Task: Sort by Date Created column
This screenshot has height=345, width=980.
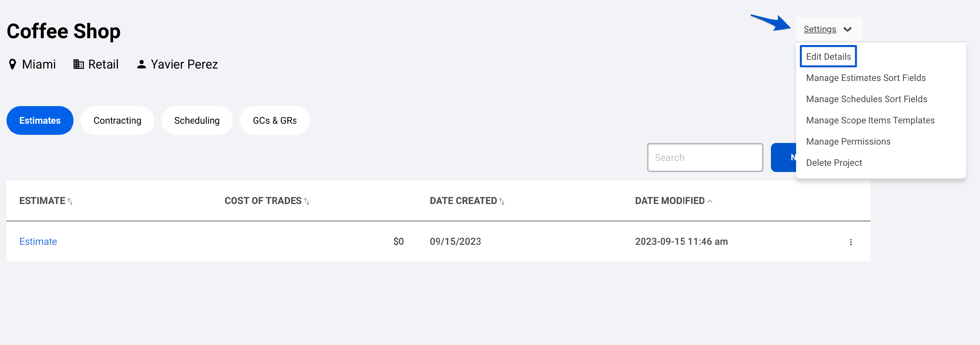Action: click(x=502, y=201)
